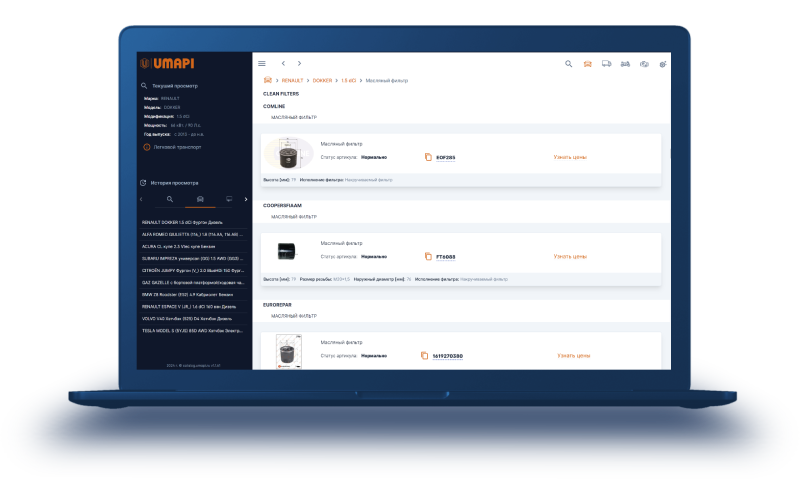Copy article number FT6088 via copy icon
This screenshot has width=800, height=479.
(428, 257)
